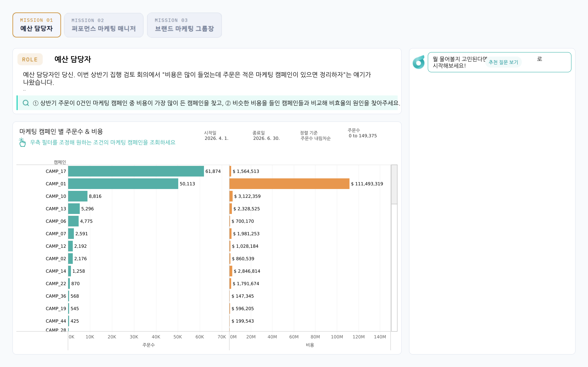This screenshot has height=367, width=588.
Task: Click the pointing hand filter hint icon
Action: tap(22, 142)
